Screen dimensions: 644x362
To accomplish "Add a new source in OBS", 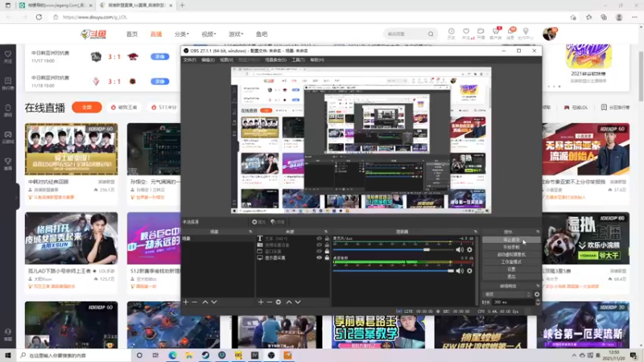I will click(261, 302).
